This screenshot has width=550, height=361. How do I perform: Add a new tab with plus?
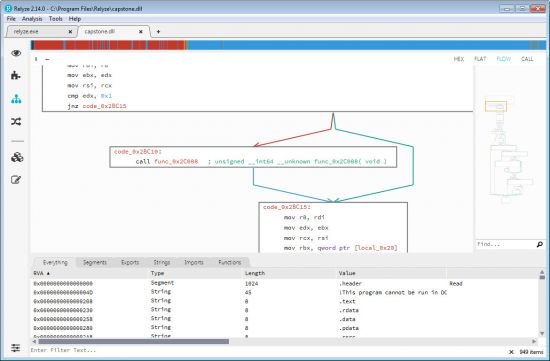pyautogui.click(x=158, y=32)
